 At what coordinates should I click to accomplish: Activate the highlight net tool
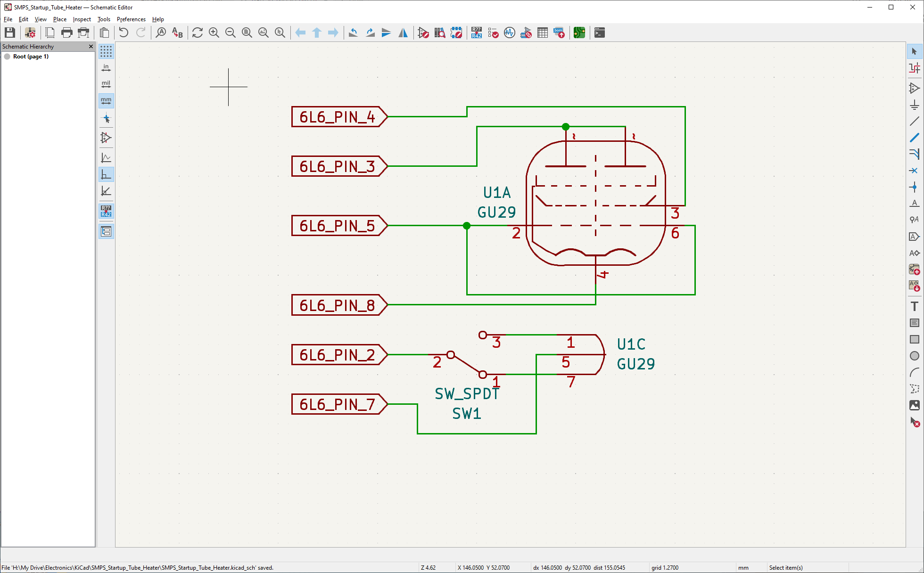click(x=915, y=68)
